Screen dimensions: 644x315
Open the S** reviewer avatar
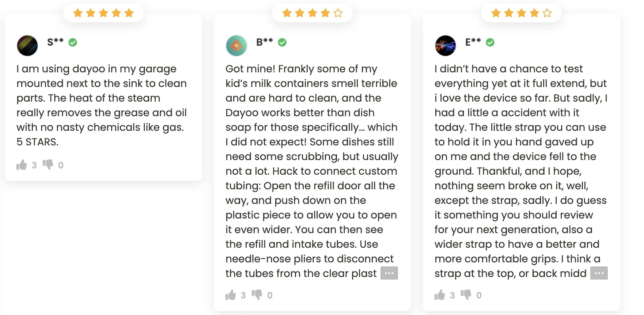(x=27, y=46)
